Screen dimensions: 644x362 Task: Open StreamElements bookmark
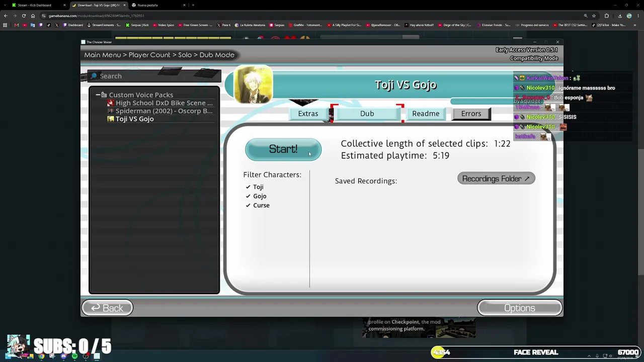coord(104,25)
